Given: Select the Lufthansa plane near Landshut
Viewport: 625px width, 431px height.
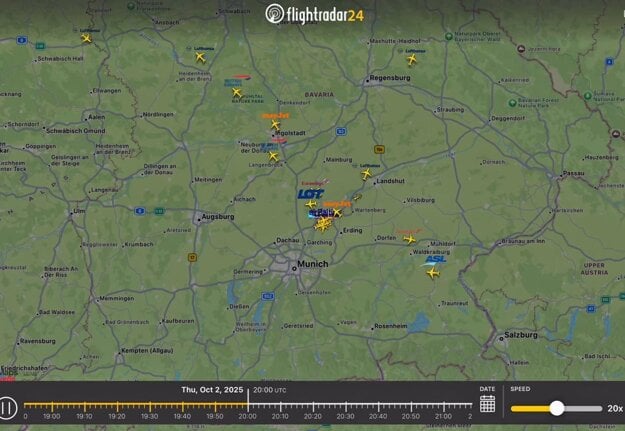Looking at the screenshot, I should pyautogui.click(x=367, y=174).
